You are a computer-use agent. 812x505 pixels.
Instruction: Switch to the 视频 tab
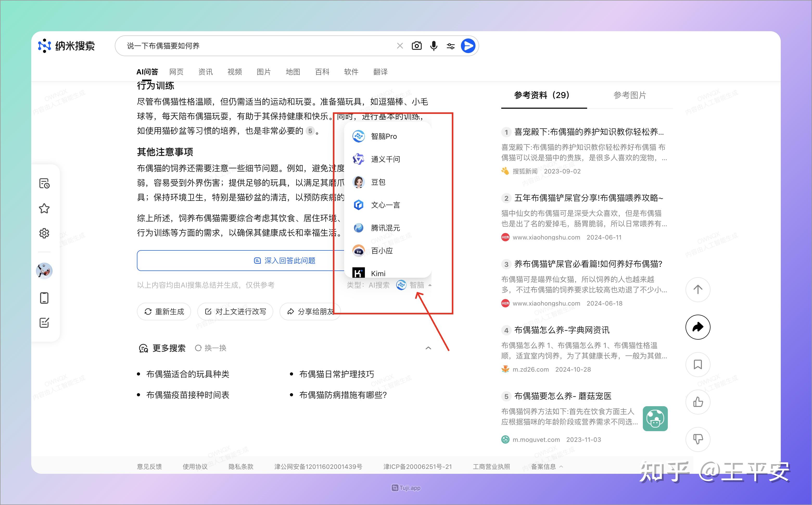coord(235,72)
